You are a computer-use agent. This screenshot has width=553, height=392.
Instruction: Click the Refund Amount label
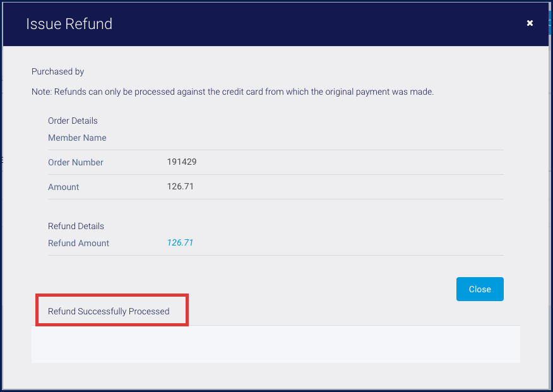click(79, 243)
